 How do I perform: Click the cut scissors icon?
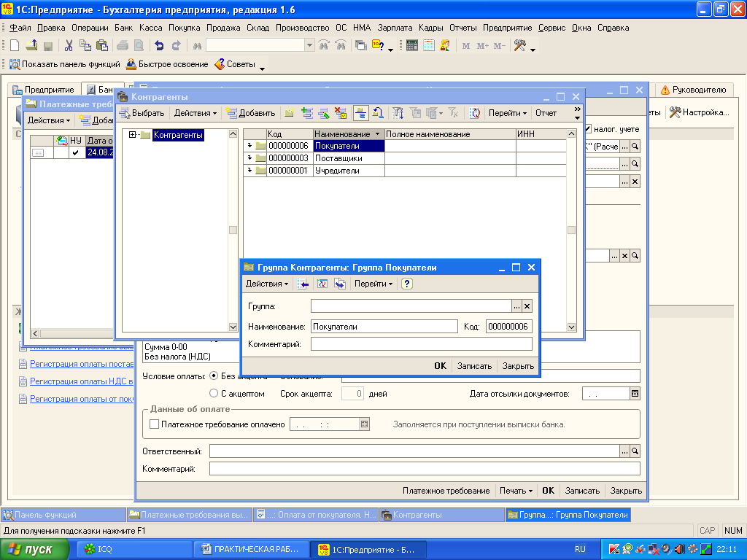pyautogui.click(x=69, y=46)
